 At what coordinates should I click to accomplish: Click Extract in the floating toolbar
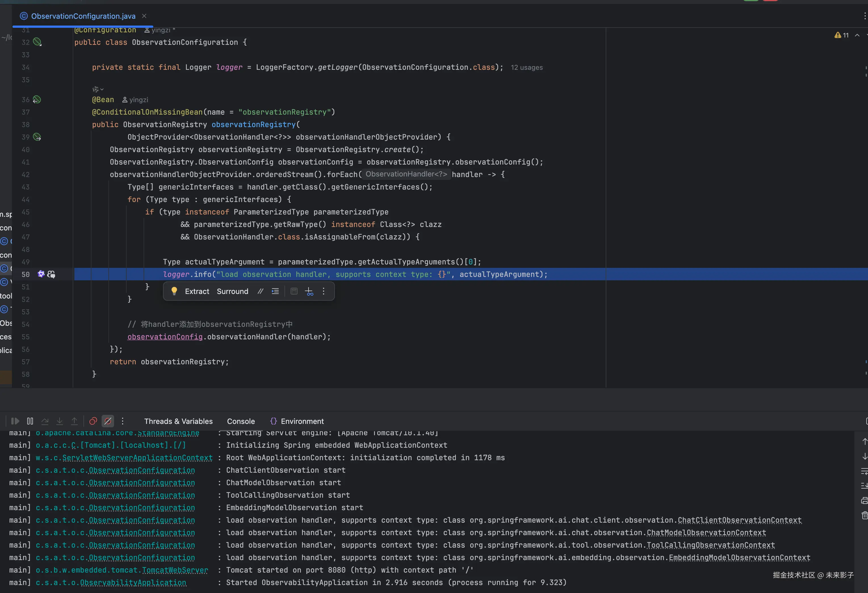[x=197, y=291]
